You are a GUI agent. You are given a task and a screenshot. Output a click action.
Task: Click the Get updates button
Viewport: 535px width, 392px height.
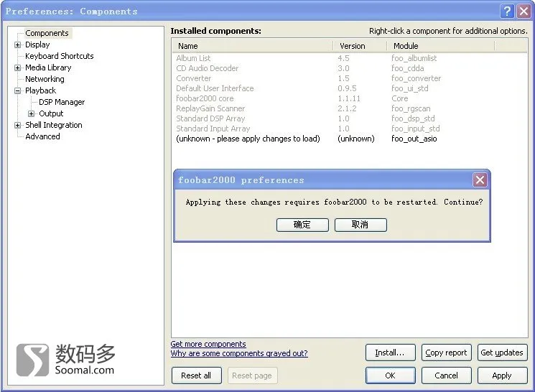coord(502,353)
